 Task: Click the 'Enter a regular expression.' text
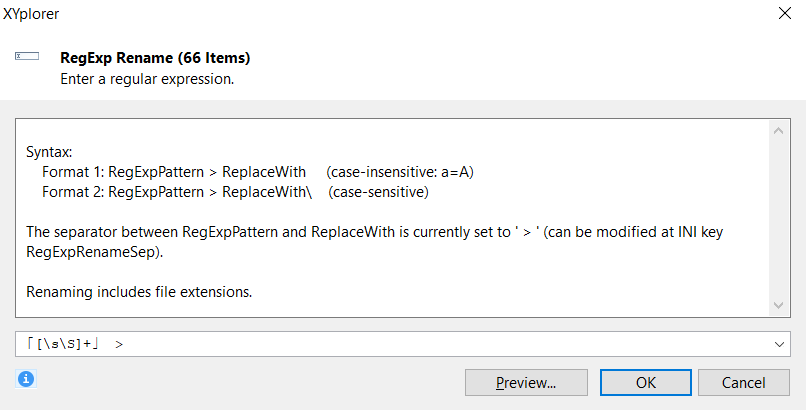[x=147, y=78]
